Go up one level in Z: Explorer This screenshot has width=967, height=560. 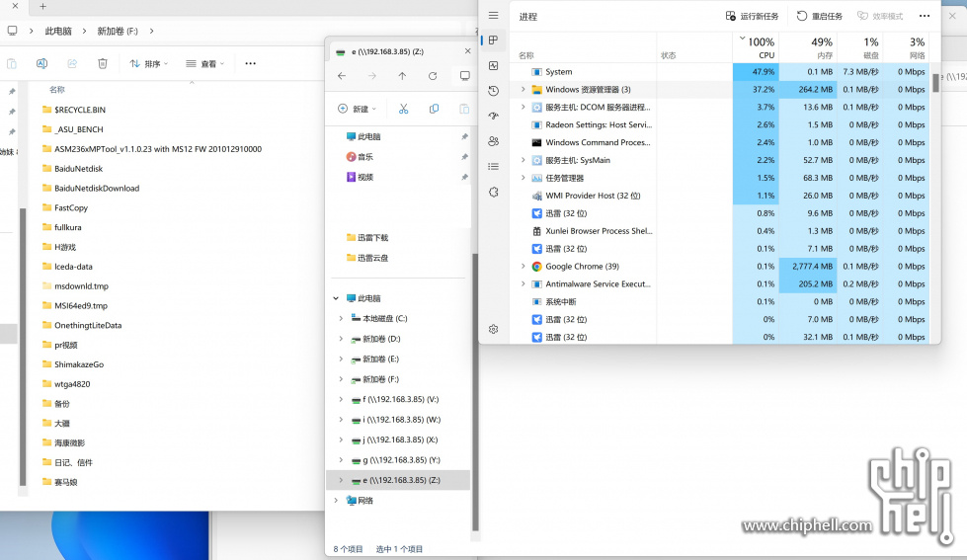(x=402, y=76)
